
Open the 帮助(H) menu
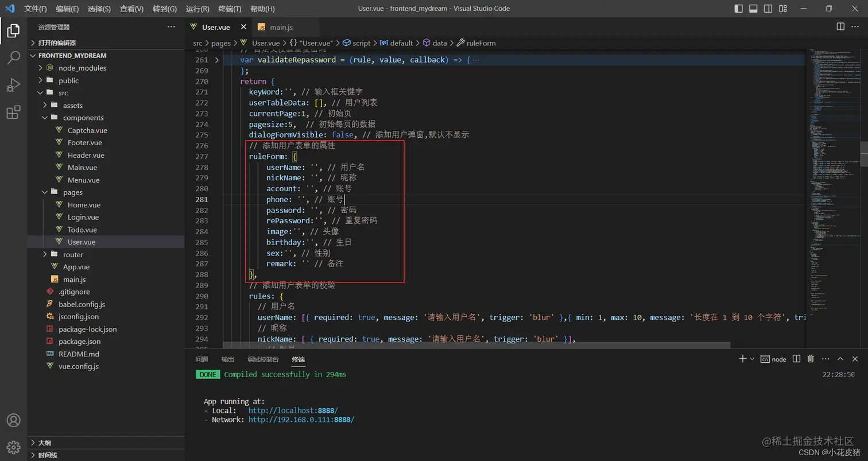[x=263, y=9]
